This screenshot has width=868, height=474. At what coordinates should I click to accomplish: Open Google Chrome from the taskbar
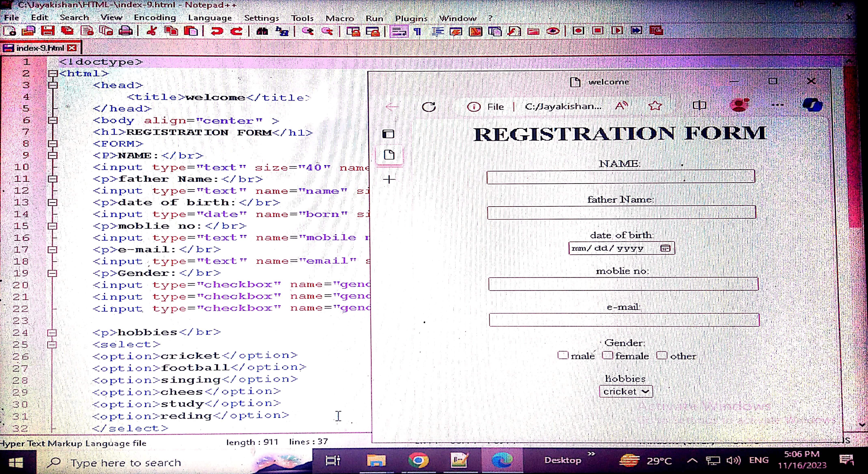tap(418, 460)
